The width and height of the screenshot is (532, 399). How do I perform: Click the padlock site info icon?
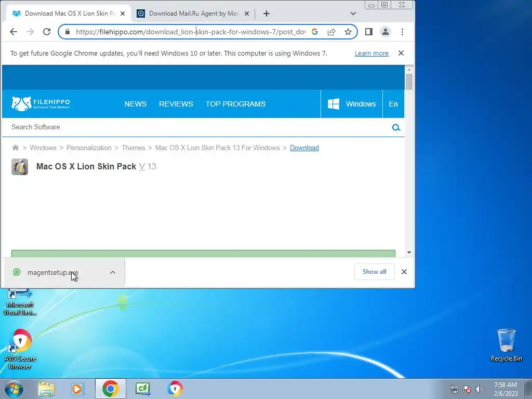pos(68,32)
